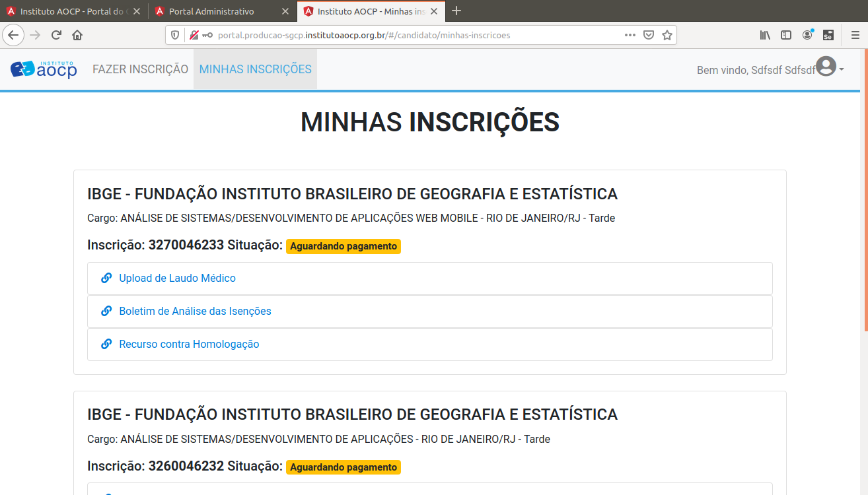Viewport: 868px width, 495px height.
Task: Open the tracking protection shield icon
Action: click(x=175, y=35)
